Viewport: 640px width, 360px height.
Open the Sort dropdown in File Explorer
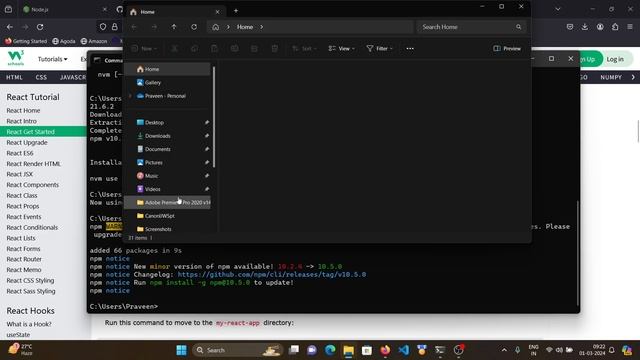[304, 49]
